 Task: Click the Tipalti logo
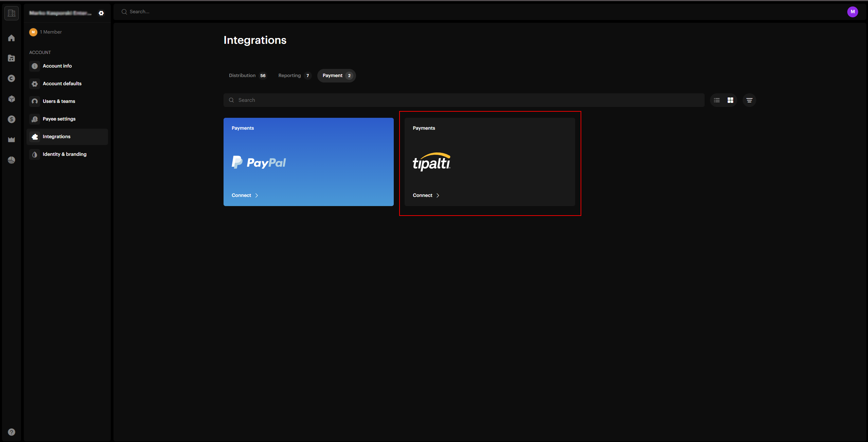(x=431, y=162)
